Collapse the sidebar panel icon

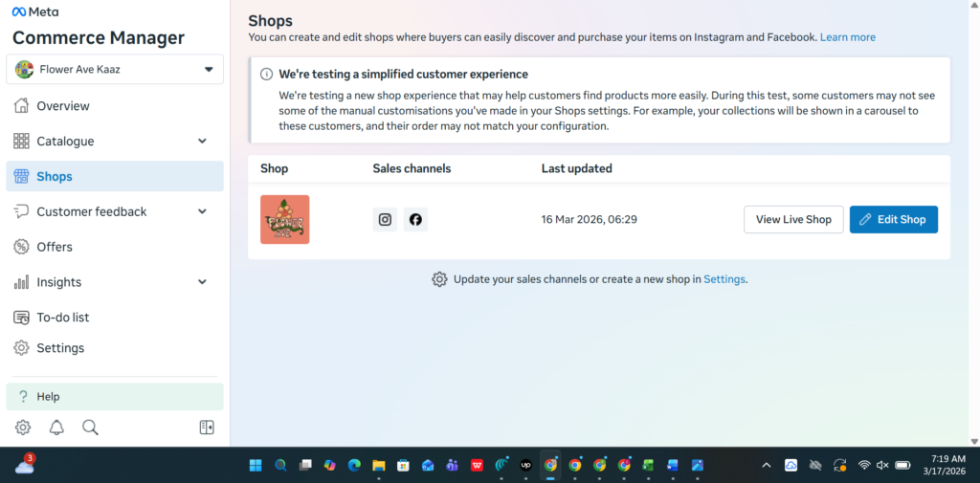click(207, 428)
